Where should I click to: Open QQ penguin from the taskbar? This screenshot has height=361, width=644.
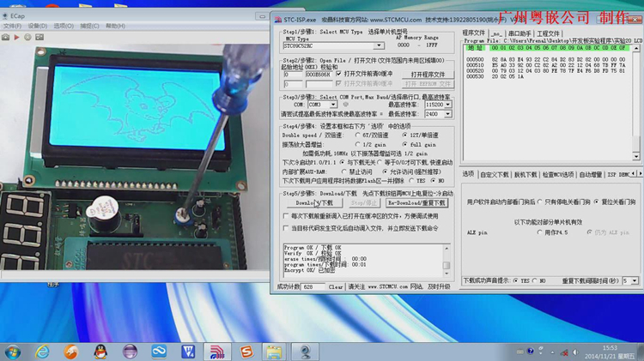point(100,352)
